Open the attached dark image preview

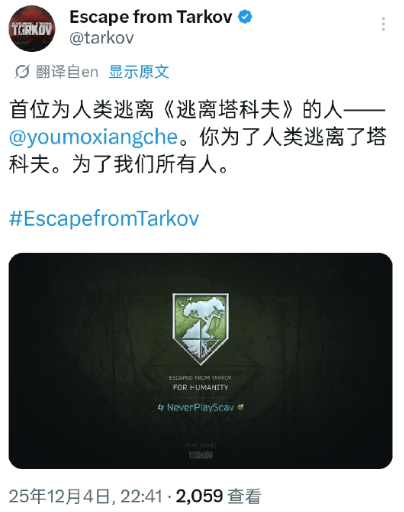(x=200, y=361)
